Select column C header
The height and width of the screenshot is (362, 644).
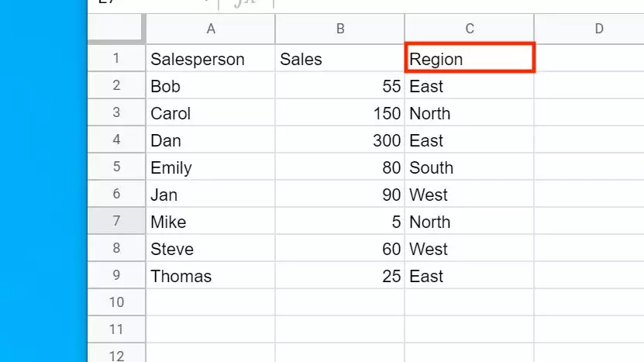click(x=469, y=29)
